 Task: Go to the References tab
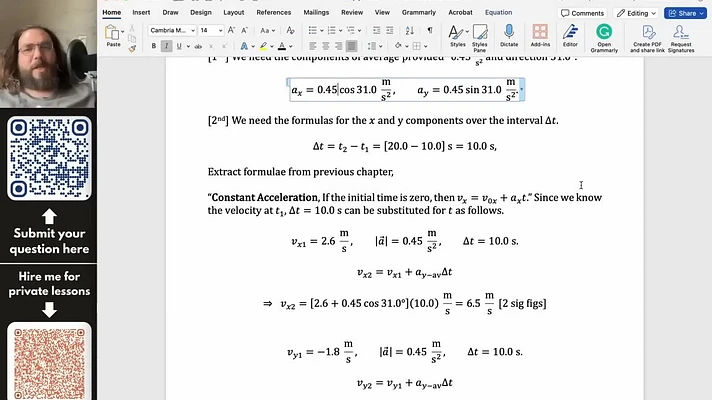pos(273,12)
